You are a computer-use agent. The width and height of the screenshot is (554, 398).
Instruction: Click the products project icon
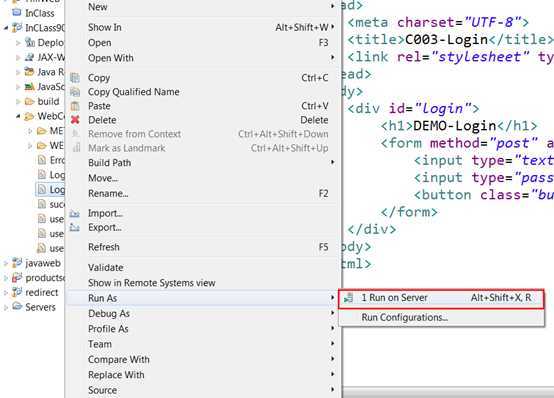17,278
